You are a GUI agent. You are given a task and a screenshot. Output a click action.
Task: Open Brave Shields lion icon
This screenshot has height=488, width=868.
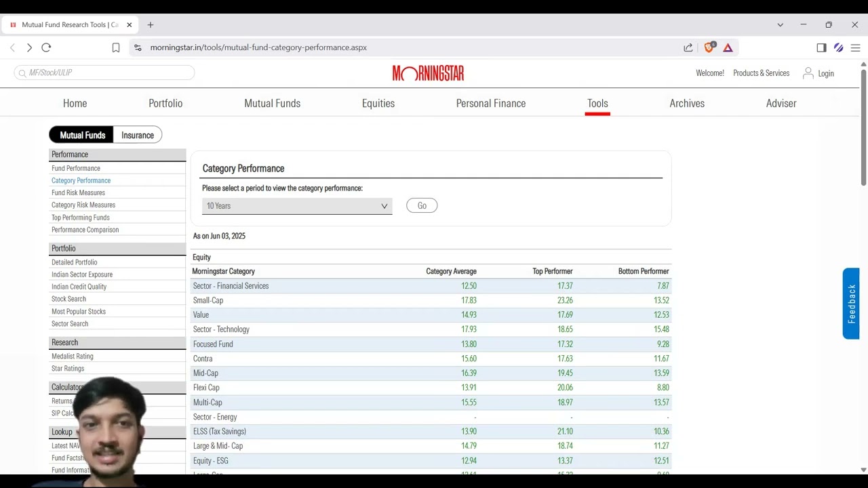(x=709, y=47)
